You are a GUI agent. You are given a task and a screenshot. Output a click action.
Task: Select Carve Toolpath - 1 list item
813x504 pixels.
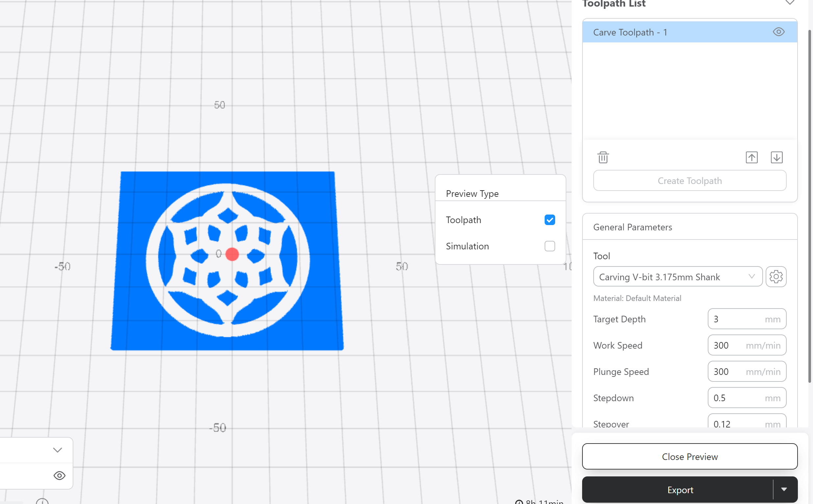690,32
